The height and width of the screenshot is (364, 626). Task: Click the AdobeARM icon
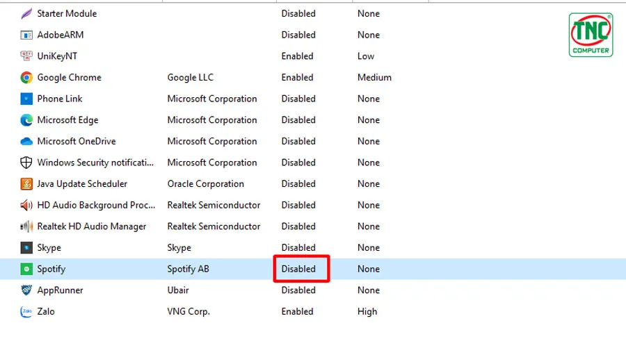click(26, 35)
